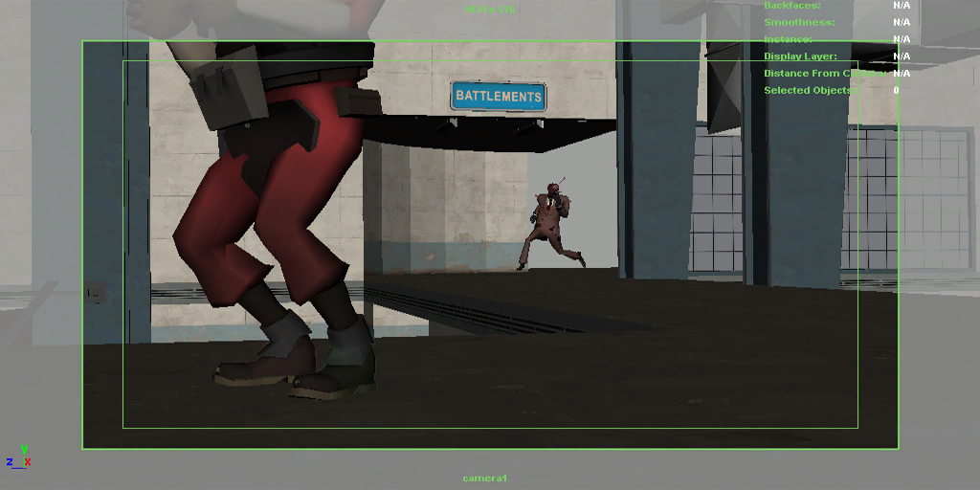Click the Selected Objects heads-up label
This screenshot has height=490, width=980.
pyautogui.click(x=808, y=90)
